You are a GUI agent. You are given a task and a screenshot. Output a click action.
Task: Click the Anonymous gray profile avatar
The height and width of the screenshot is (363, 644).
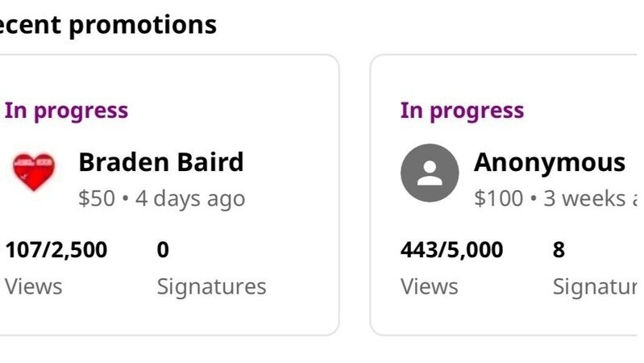(430, 173)
